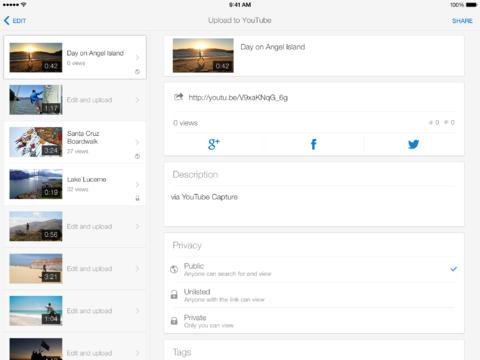Viewport: 480px width, 360px height.
Task: Open chevron on the 1:04 video row
Action: [137, 311]
